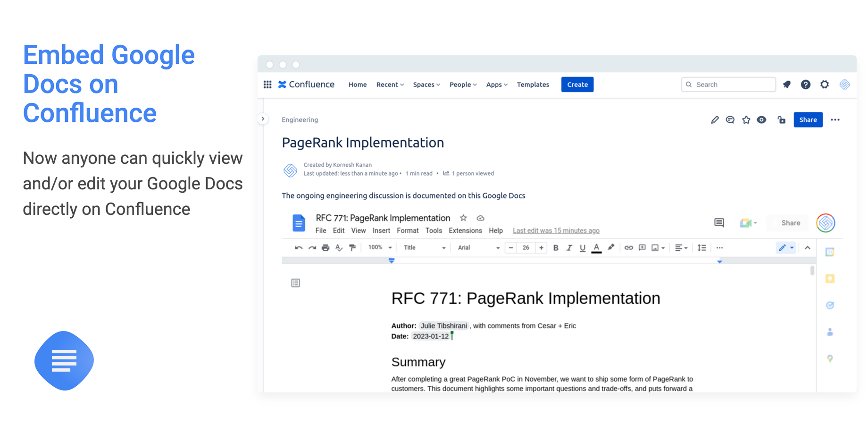Viewport: 868px width, 425px height.
Task: Open Google Contacts side panel
Action: (x=830, y=332)
